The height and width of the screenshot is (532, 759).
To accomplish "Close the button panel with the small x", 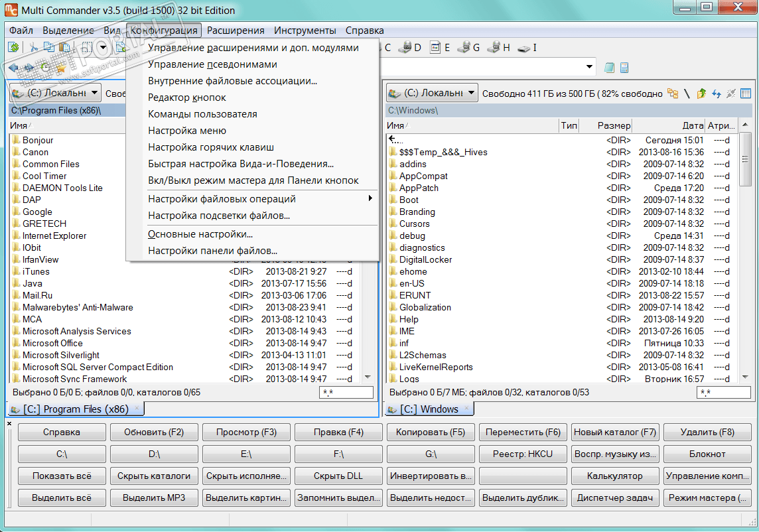I will click(9, 423).
